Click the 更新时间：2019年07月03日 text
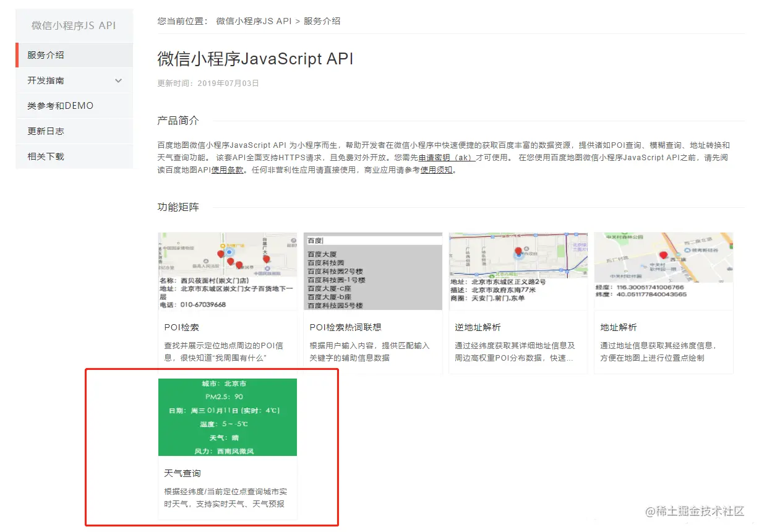The image size is (759, 532). (x=208, y=83)
